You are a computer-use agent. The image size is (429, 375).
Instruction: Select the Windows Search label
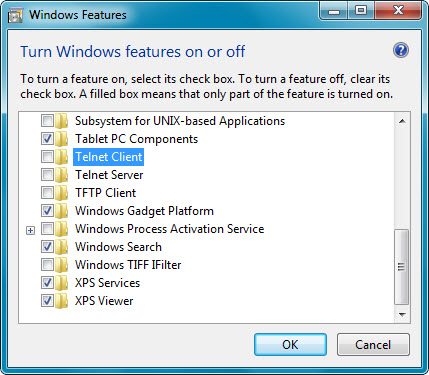tap(118, 247)
